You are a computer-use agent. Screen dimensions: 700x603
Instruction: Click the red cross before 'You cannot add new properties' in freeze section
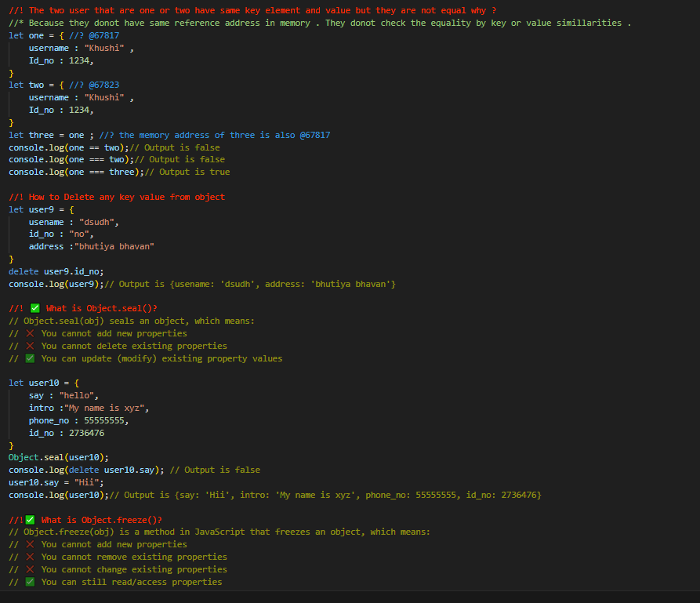[x=30, y=544]
